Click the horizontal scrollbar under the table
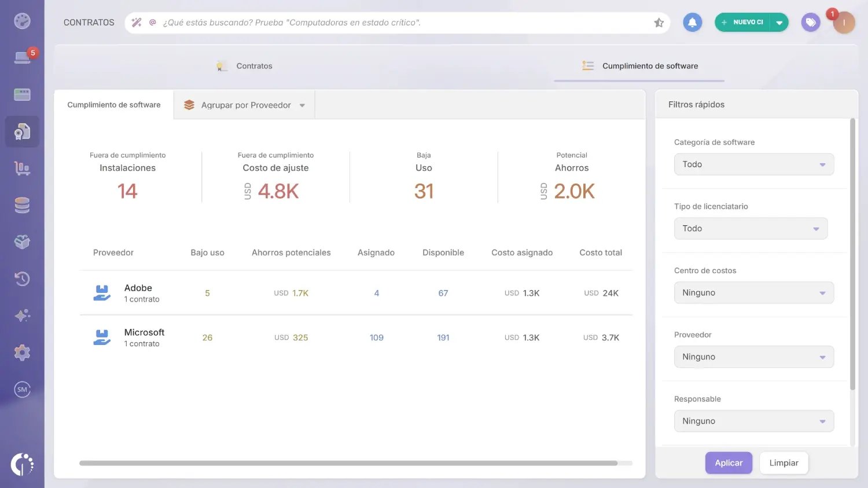 pyautogui.click(x=348, y=463)
